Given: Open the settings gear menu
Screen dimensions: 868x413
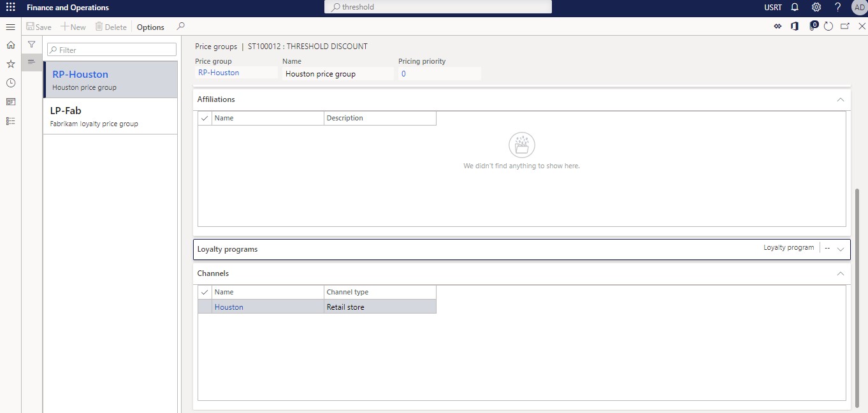Looking at the screenshot, I should click(x=816, y=8).
